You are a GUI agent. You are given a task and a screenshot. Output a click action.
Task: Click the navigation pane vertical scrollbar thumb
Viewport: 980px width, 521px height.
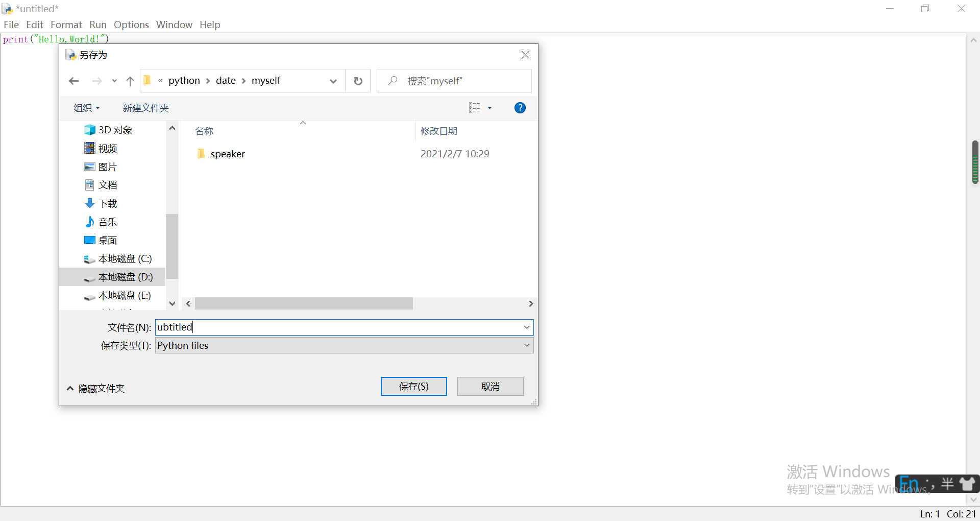172,246
